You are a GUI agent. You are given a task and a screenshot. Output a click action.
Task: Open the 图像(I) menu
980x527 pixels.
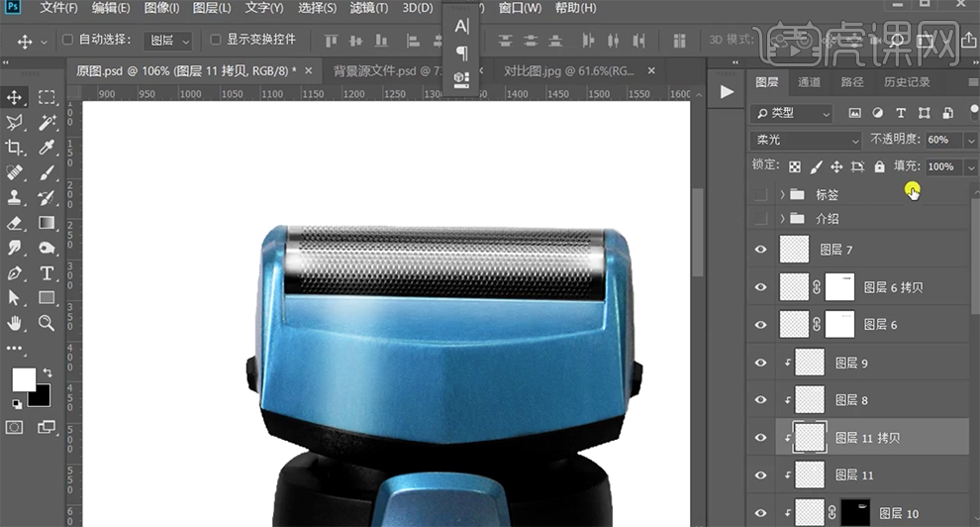pyautogui.click(x=161, y=8)
